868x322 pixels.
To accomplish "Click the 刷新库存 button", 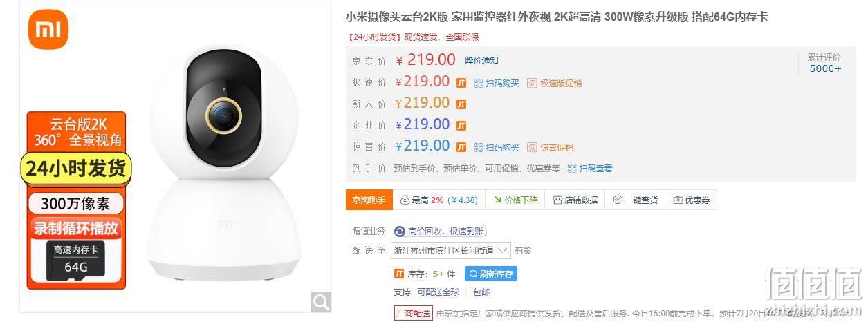I will click(x=491, y=274).
